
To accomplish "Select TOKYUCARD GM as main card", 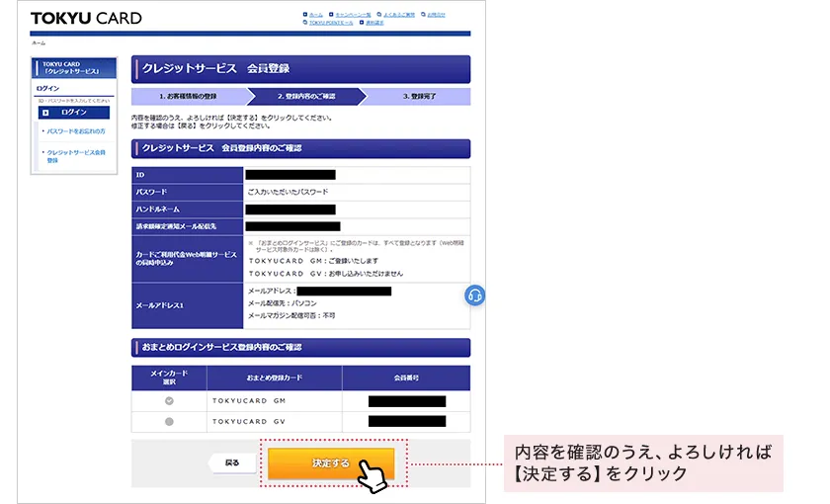I will point(169,401).
